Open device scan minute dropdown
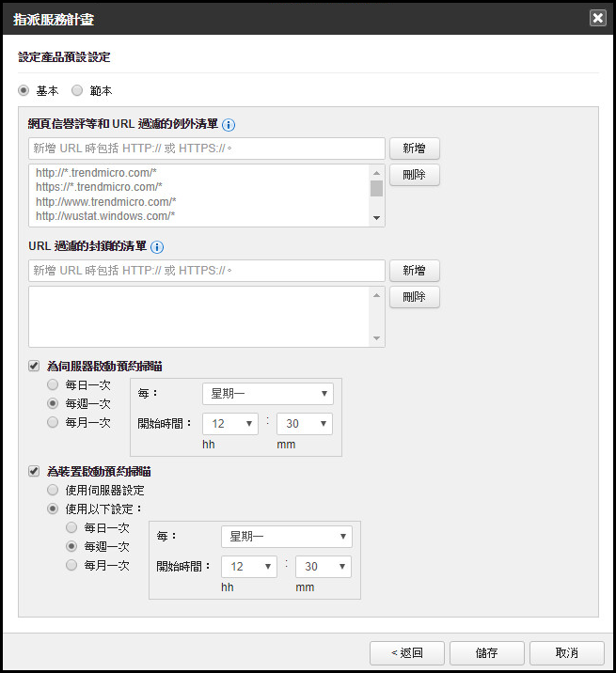The width and height of the screenshot is (616, 673). [323, 567]
